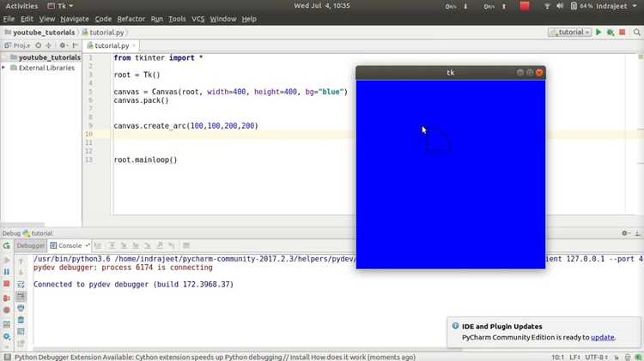Open the Project view selector dropdown
Image resolution: width=644 pixels, height=361 pixels.
pyautogui.click(x=17, y=45)
